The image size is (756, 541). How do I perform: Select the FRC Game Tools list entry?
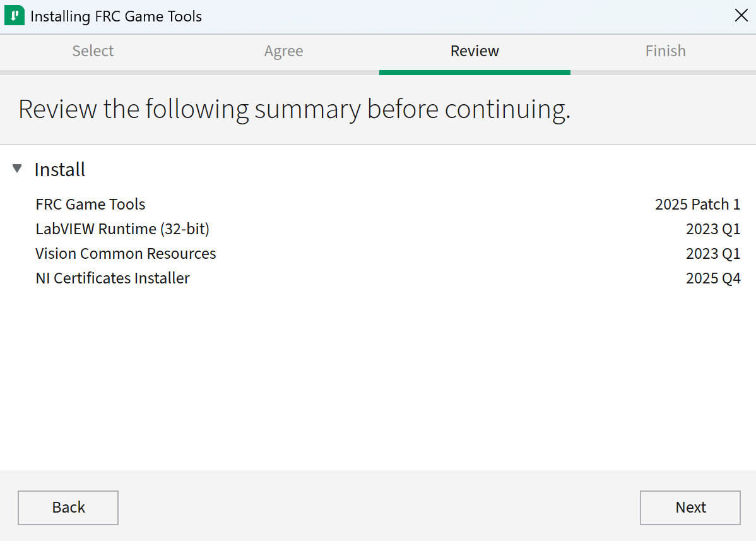click(90, 204)
